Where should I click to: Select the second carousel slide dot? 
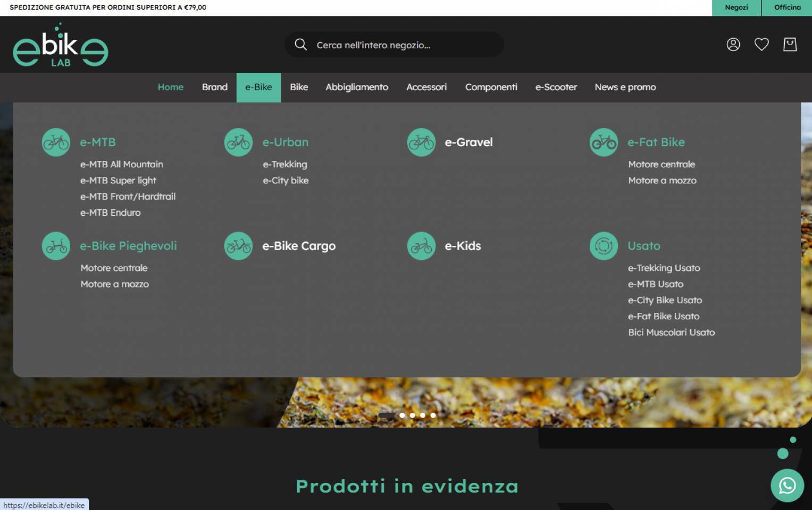(402, 415)
